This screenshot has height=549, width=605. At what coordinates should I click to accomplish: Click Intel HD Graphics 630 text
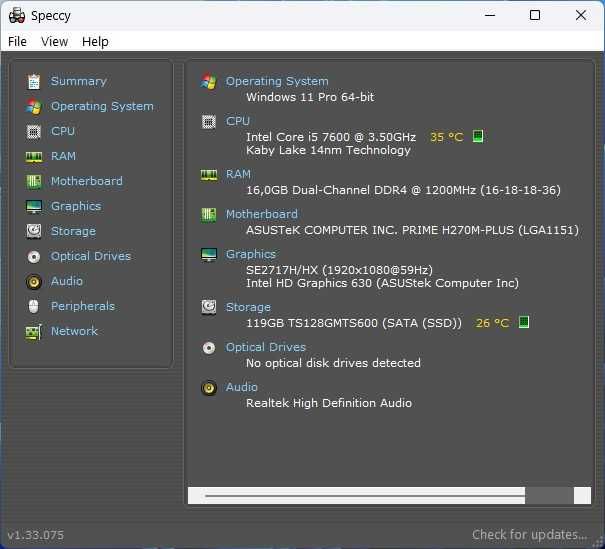(382, 283)
